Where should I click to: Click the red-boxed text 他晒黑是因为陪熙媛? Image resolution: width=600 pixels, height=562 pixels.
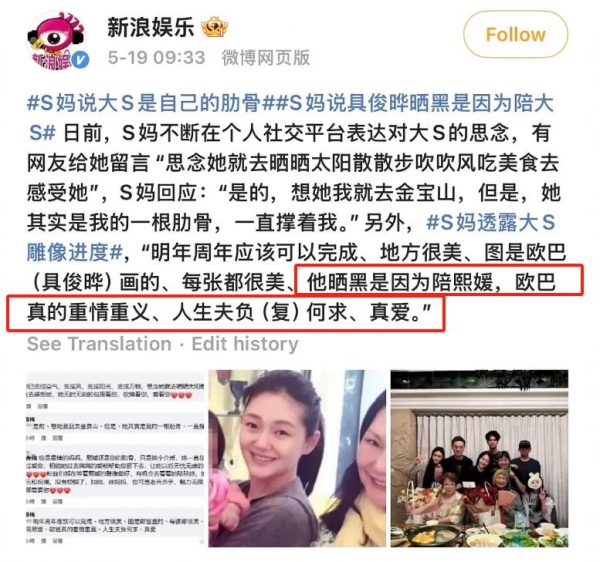400,283
